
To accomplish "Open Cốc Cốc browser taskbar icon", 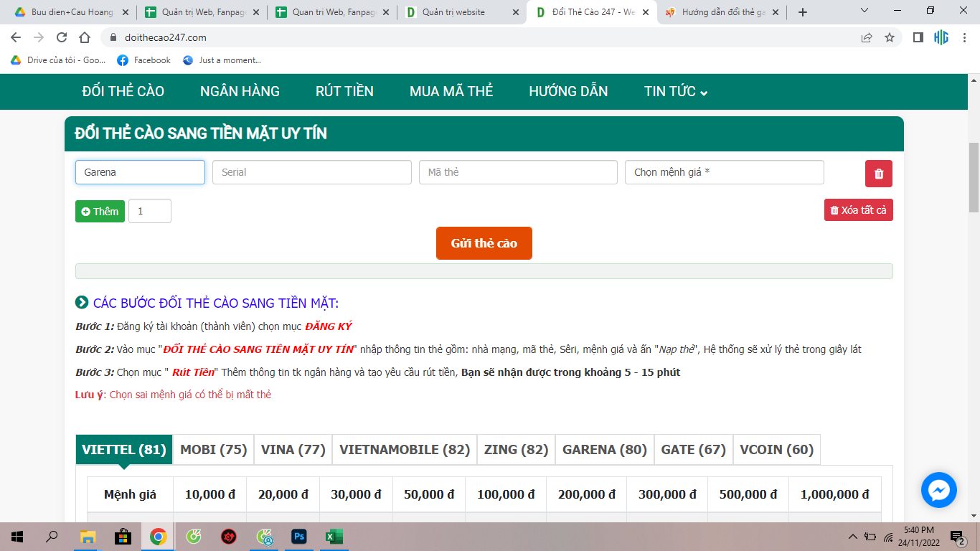I will (x=194, y=536).
